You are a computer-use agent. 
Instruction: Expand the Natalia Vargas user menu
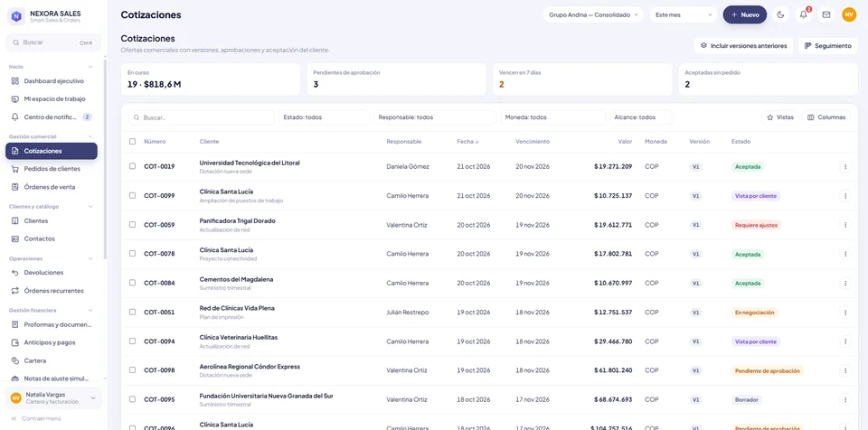click(53, 397)
